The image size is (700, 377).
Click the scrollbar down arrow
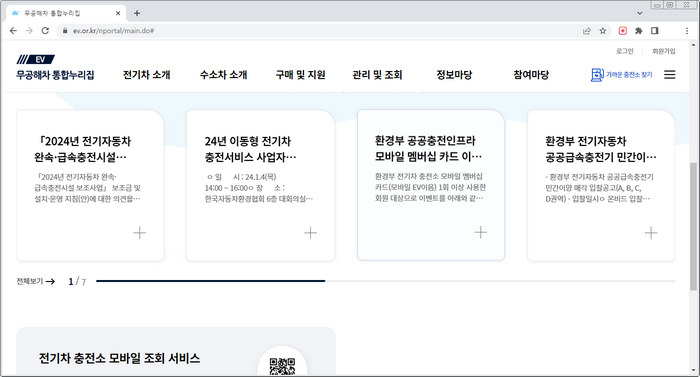693,371
